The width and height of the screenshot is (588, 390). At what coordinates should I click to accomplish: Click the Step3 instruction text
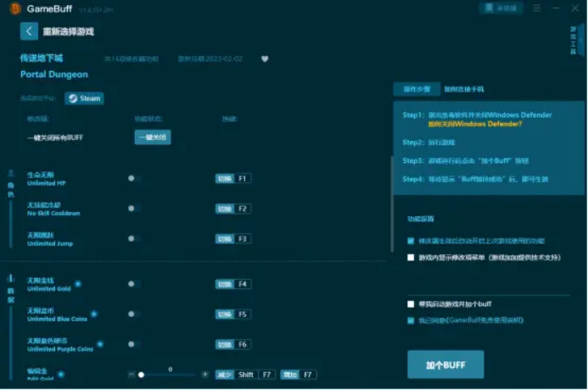click(465, 161)
